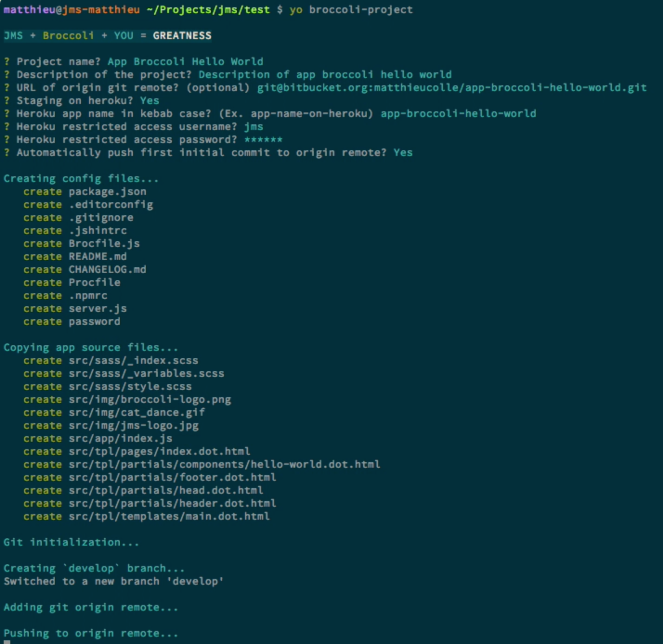This screenshot has width=663, height=644.
Task: Click the '.jshintrc' file line
Action: pos(75,231)
